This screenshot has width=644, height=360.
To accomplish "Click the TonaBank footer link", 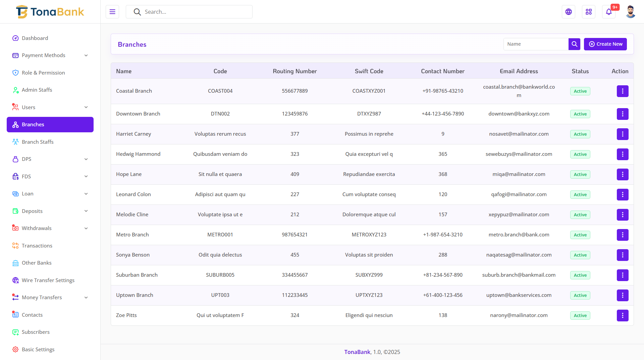I will pos(357,352).
